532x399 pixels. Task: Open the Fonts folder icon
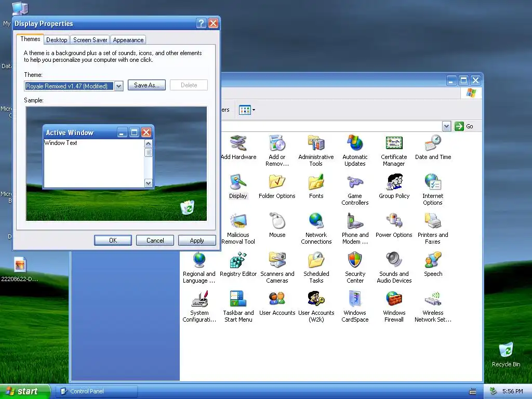pos(316,187)
